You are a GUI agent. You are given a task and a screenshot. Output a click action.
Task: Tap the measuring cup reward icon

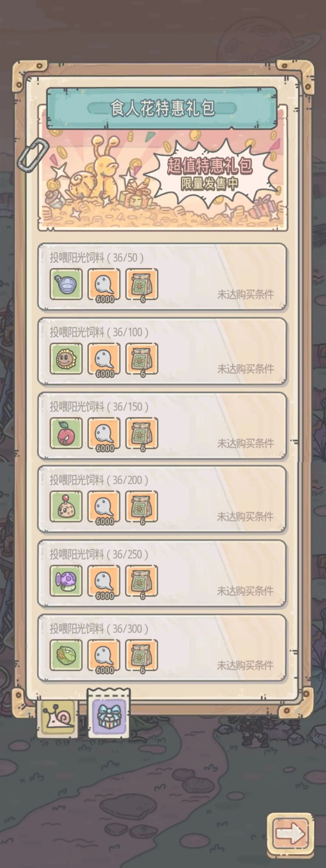click(66, 284)
